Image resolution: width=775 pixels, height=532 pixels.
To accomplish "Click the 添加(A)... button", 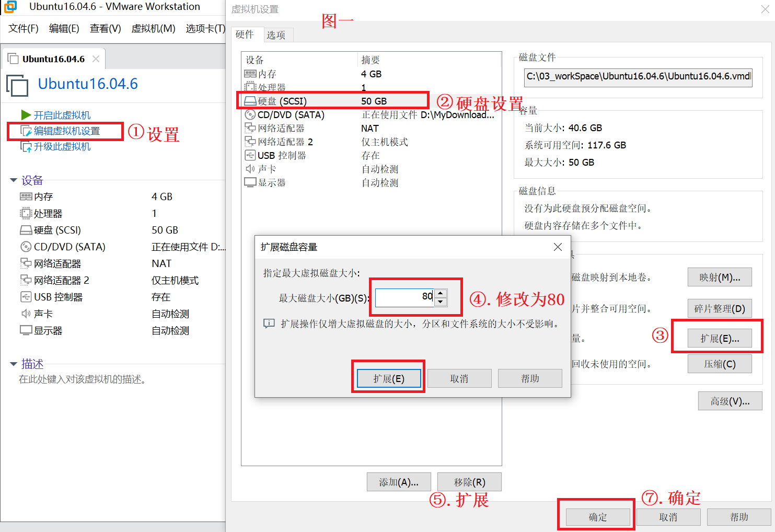I will tap(399, 482).
